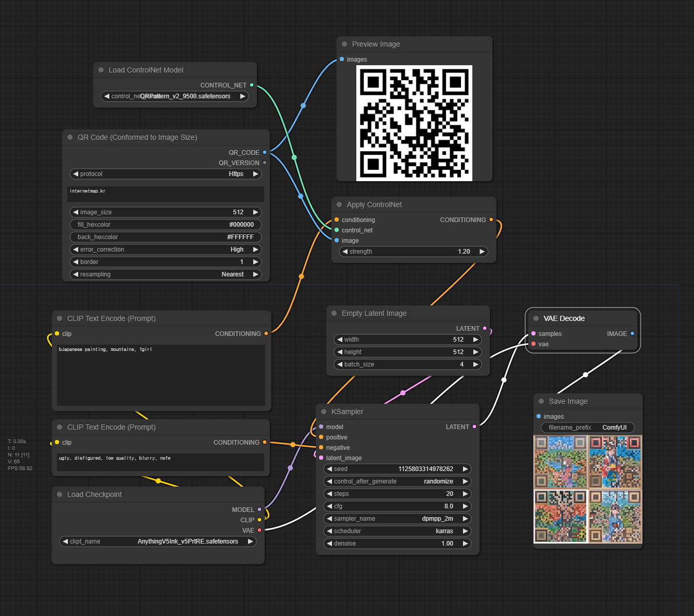
Task: Edit the filename_prefix ComfyUI field
Action: click(588, 428)
